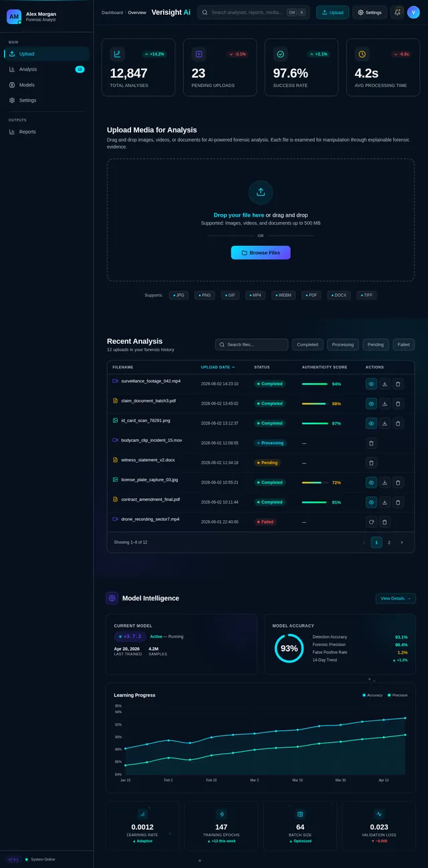Open Reports in the sidebar
Screen dimensions: 428x868
coord(47,132)
